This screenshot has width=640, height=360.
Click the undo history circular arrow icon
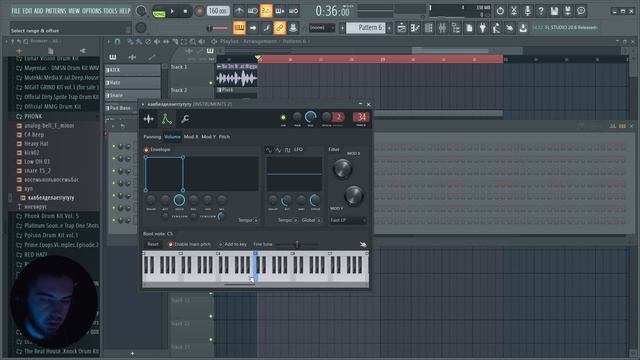point(500,11)
